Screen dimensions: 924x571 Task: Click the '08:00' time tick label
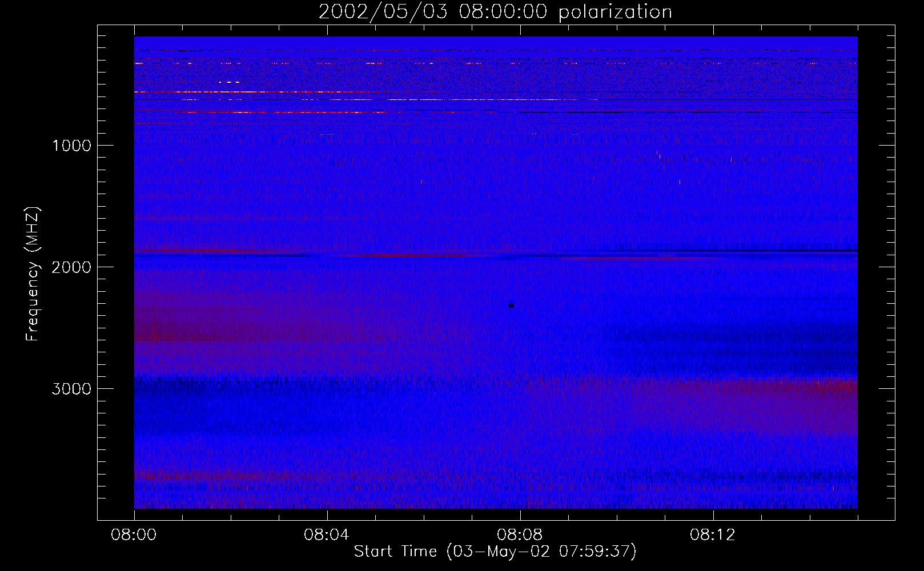134,535
